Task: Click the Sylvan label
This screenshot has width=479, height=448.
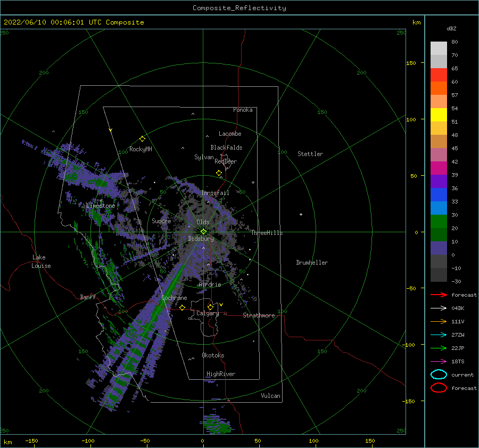Action: 204,157
